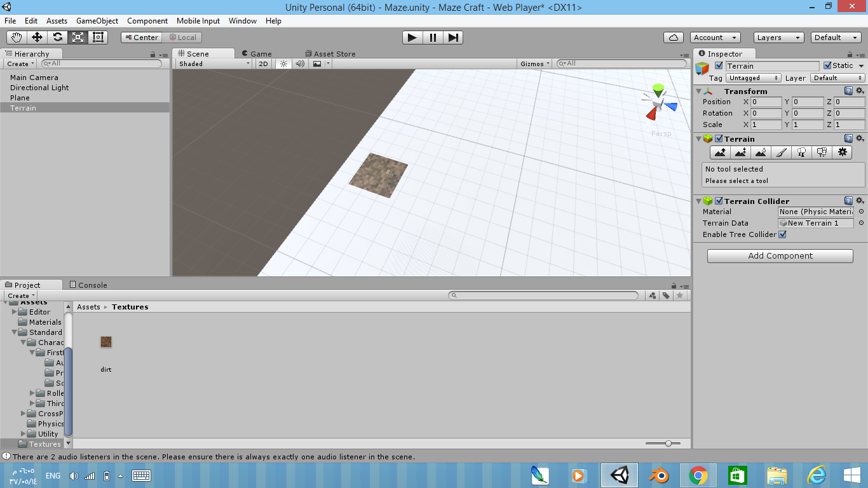Open the Layers dropdown
Image resolution: width=868 pixels, height=488 pixels.
point(778,37)
